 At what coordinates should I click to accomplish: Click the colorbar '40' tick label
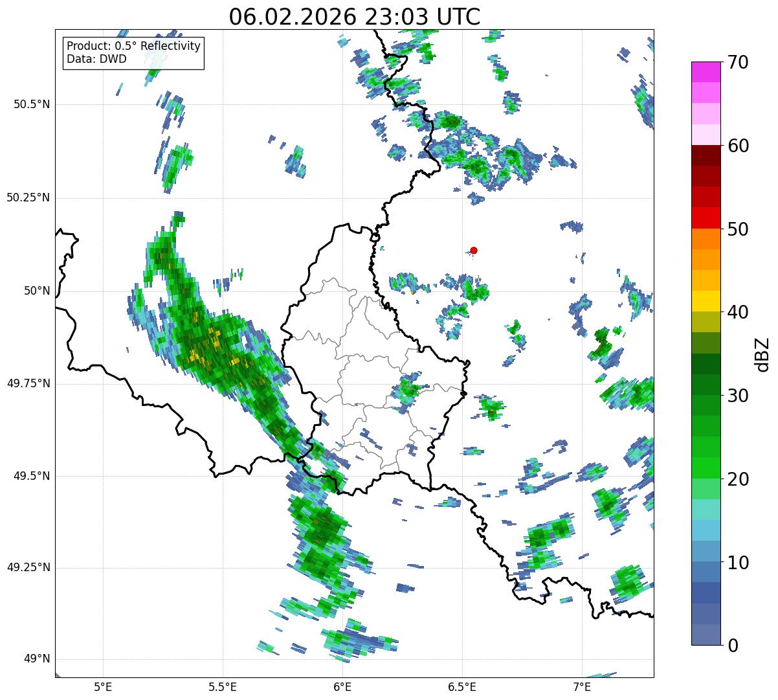pos(738,312)
